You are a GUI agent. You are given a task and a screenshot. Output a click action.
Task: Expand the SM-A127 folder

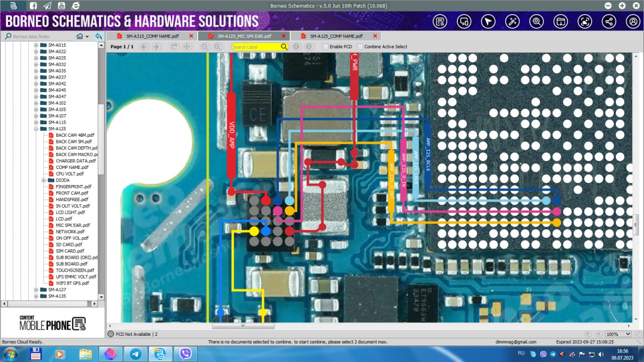click(36, 290)
